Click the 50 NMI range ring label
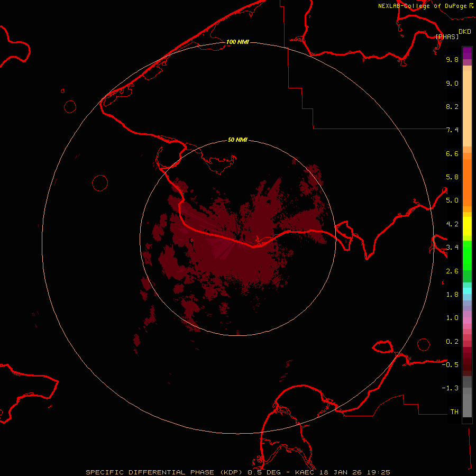476x476 pixels. [237, 140]
